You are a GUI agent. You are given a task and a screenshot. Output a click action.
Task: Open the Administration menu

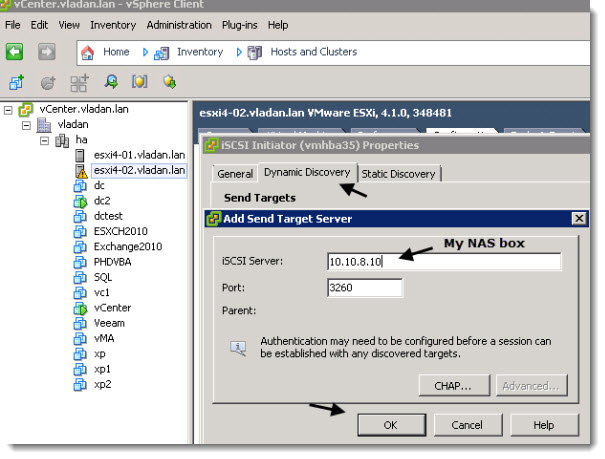pos(179,25)
